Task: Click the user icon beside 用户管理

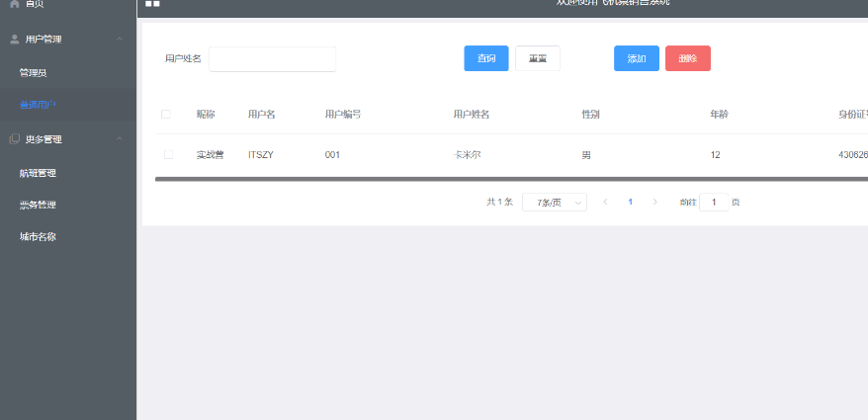Action: pyautogui.click(x=15, y=40)
